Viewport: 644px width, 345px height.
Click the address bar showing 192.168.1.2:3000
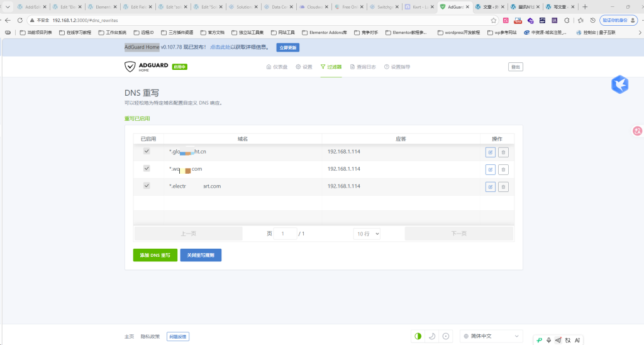263,20
